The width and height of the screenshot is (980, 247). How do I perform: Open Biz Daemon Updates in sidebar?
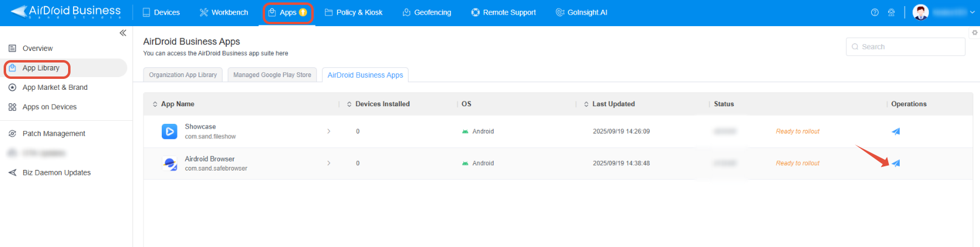pyautogui.click(x=57, y=172)
